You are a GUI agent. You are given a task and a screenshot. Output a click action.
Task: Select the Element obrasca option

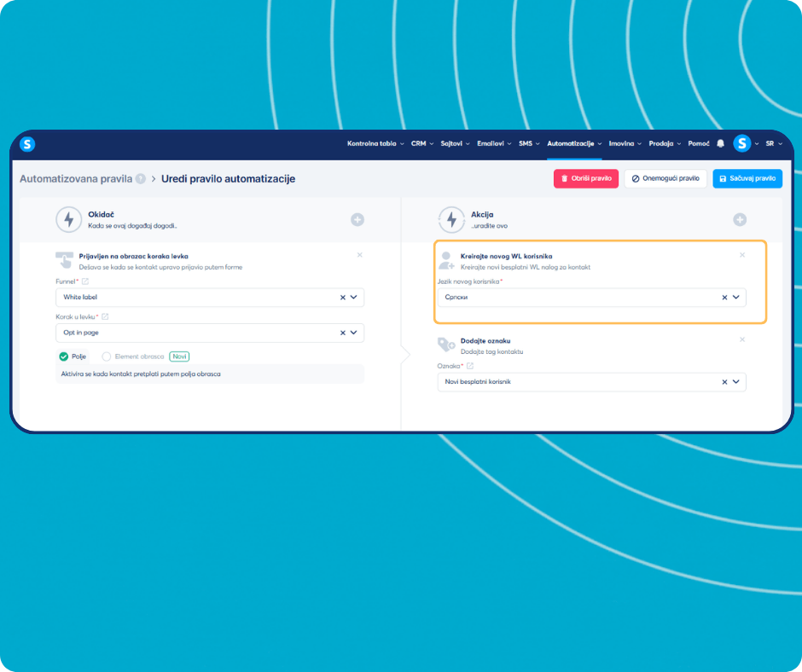point(133,356)
